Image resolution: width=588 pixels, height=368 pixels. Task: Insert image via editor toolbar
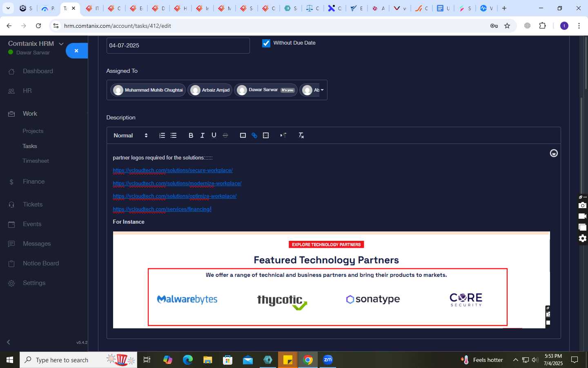(243, 135)
